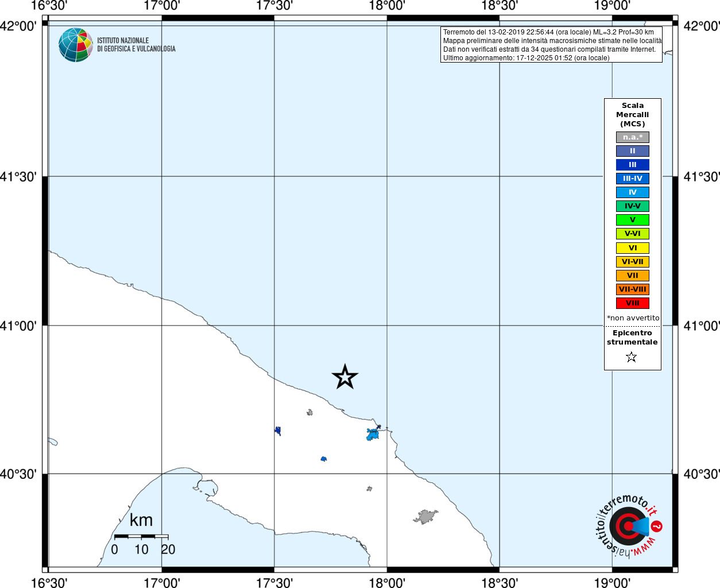Click 'ISTITUTO NAZIONALE DI GEOFISICA E VULCANOLOGIA' text

pyautogui.click(x=136, y=45)
